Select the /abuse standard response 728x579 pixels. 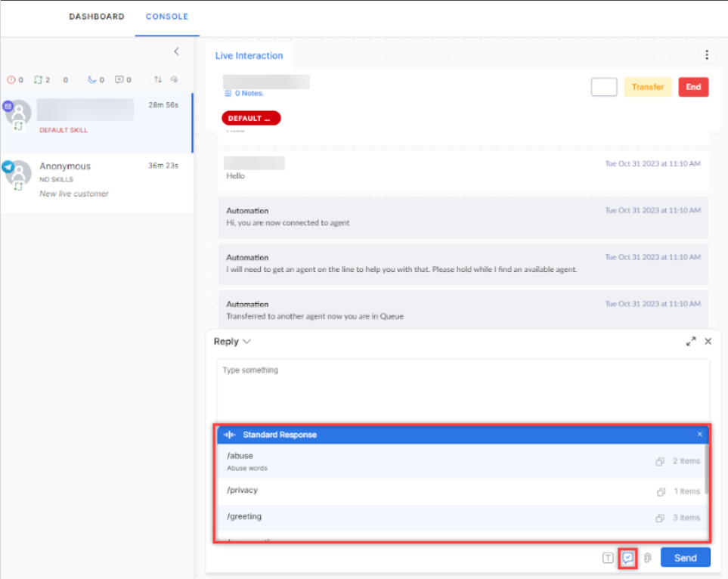point(240,456)
